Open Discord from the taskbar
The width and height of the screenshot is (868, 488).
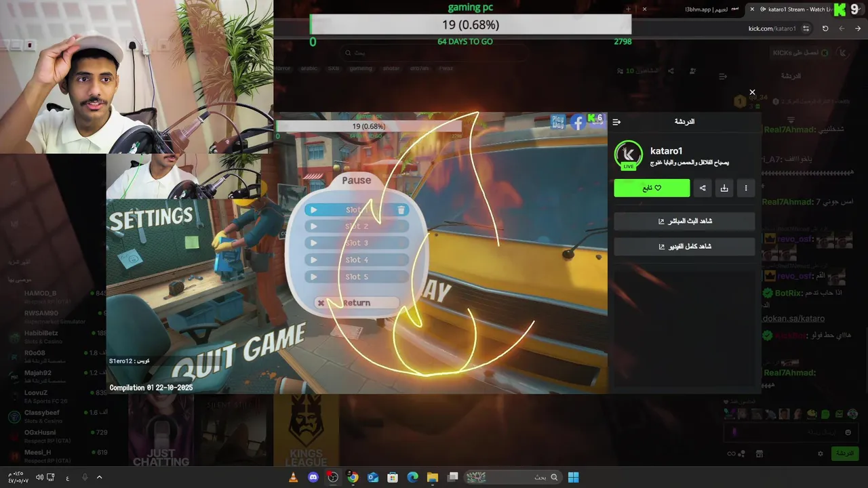click(x=313, y=477)
